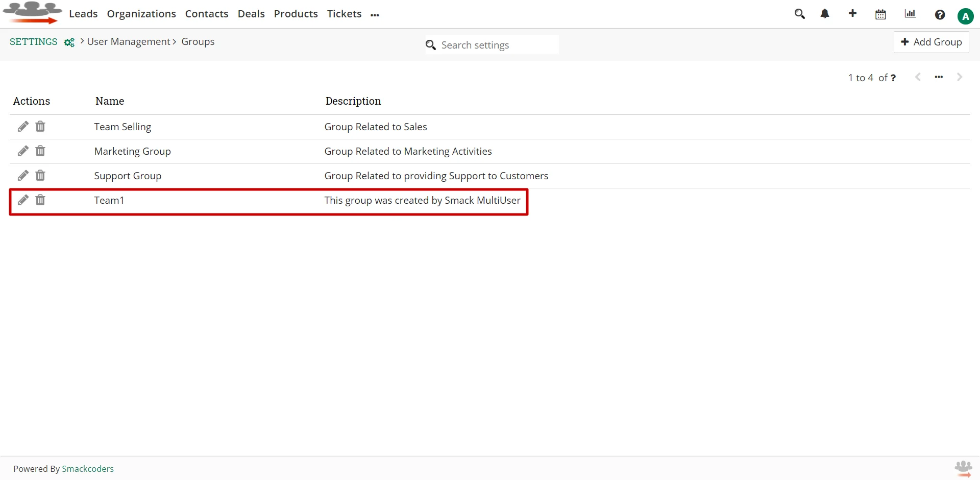Click the Search settings field
The image size is (980, 480).
pyautogui.click(x=498, y=45)
